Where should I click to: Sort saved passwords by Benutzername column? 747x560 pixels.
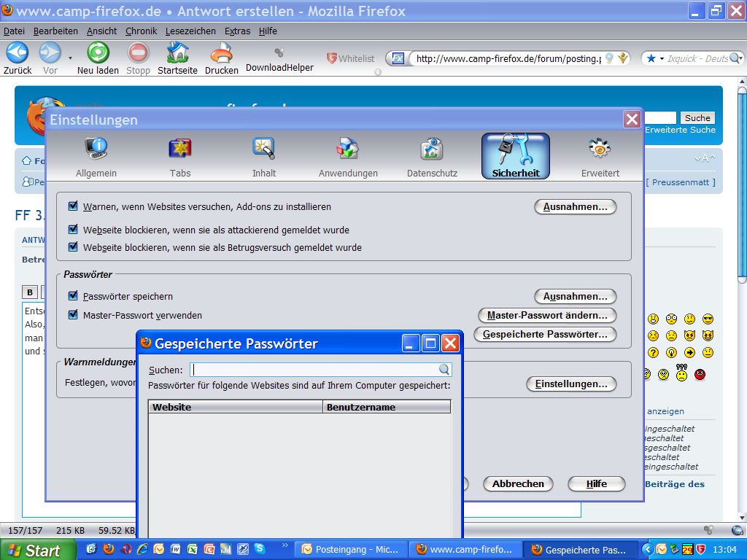click(x=386, y=407)
